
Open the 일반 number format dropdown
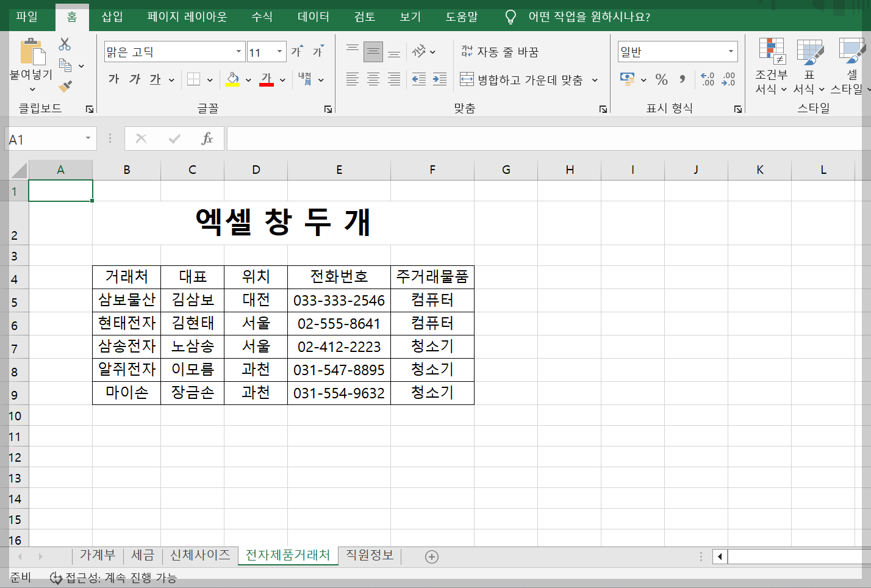tap(731, 51)
